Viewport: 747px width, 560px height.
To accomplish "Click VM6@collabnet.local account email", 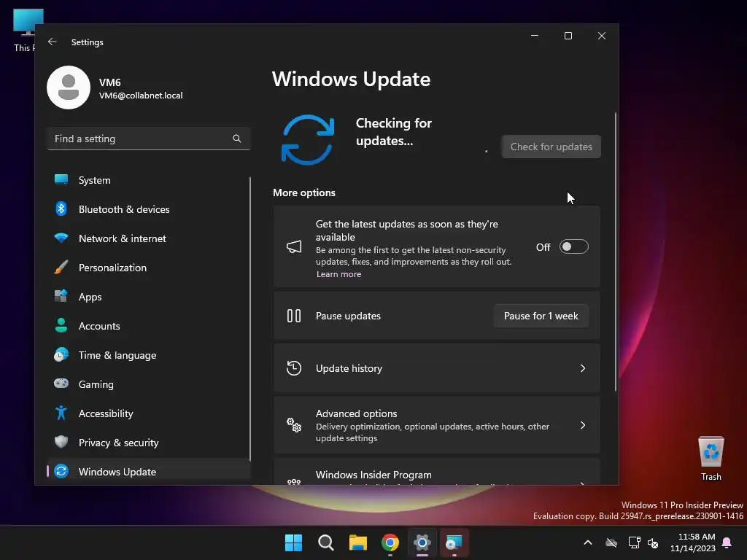I will pos(141,96).
